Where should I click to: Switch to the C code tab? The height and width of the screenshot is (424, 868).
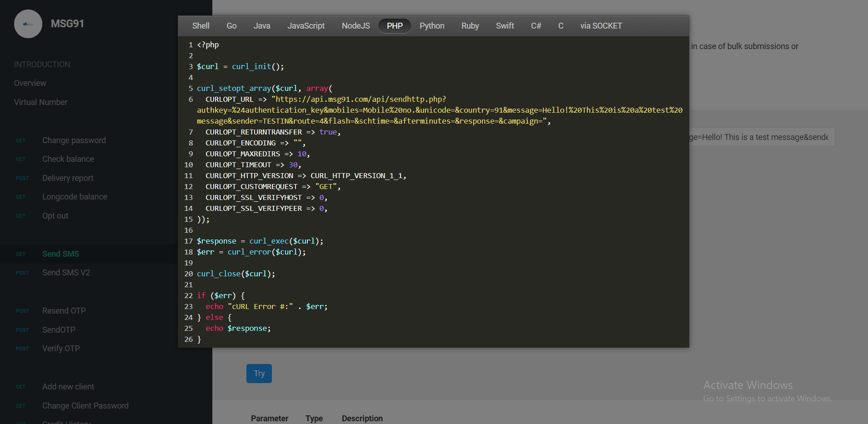point(561,26)
